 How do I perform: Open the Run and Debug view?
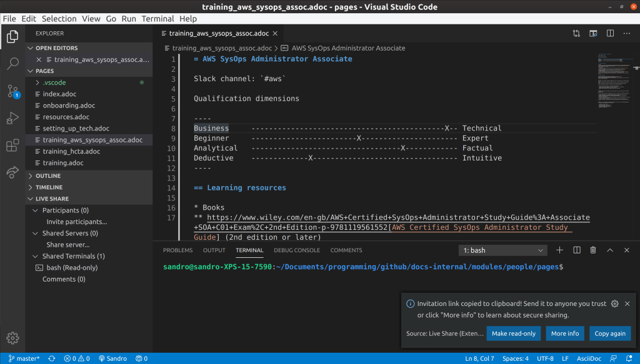click(12, 118)
